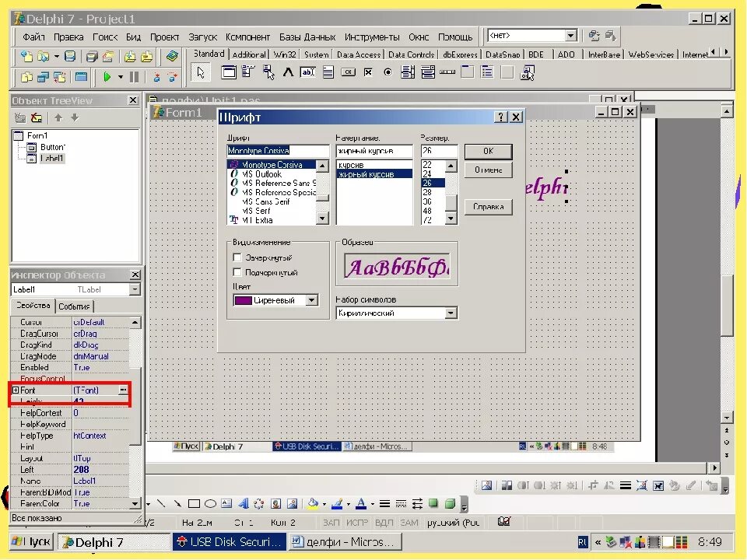The height and width of the screenshot is (560, 747).
Task: Click the Pause program icon
Action: click(x=135, y=77)
